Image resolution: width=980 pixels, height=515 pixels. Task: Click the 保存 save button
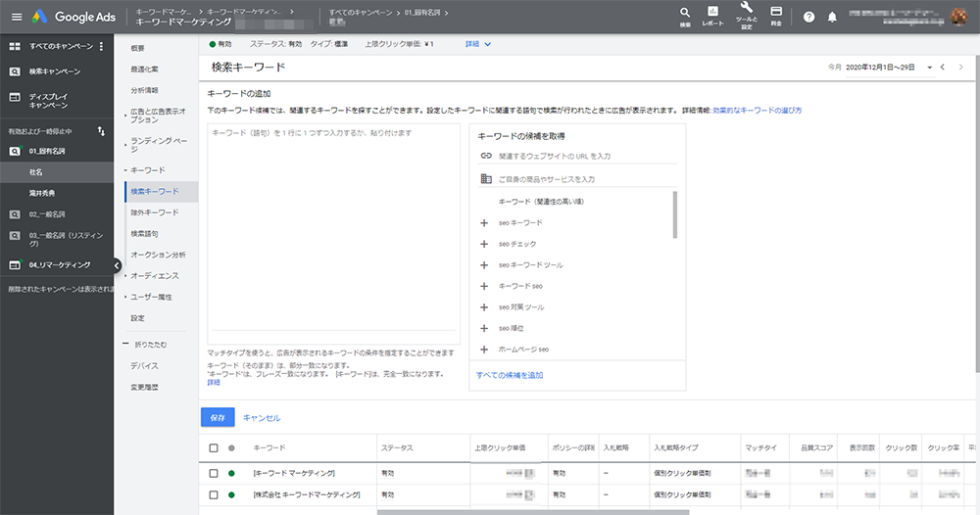[x=218, y=418]
